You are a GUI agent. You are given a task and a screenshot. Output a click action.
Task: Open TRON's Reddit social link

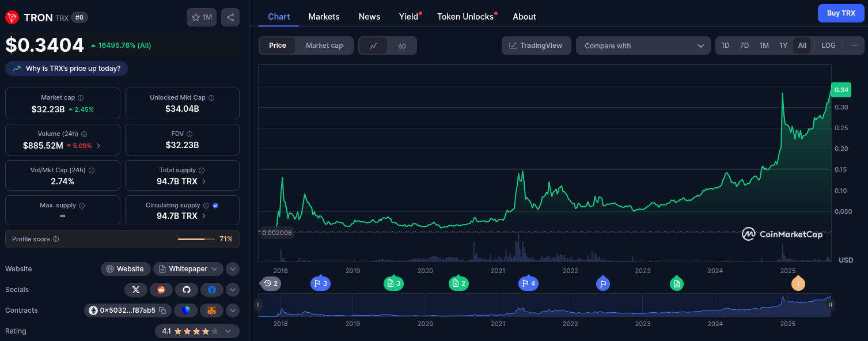[x=161, y=290]
